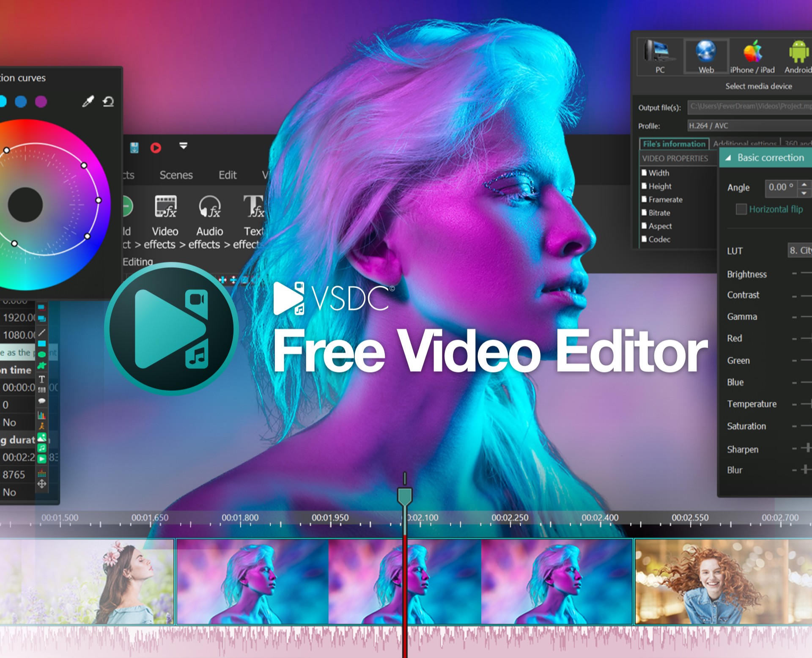Image resolution: width=812 pixels, height=658 pixels.
Task: Select the PC media device
Action: 659,57
